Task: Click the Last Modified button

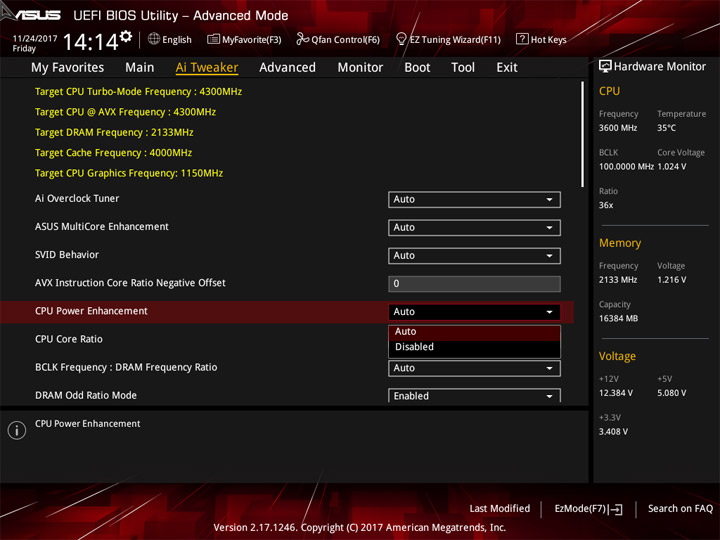Action: point(500,509)
